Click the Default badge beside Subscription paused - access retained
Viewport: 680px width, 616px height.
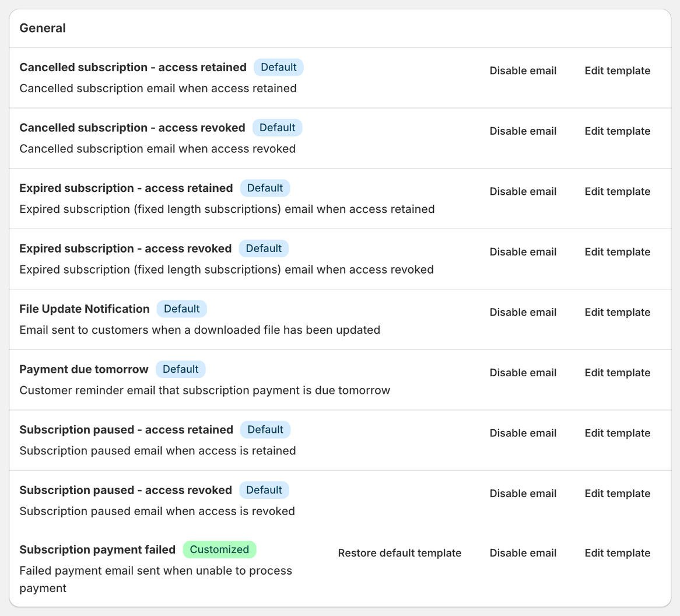click(x=265, y=429)
